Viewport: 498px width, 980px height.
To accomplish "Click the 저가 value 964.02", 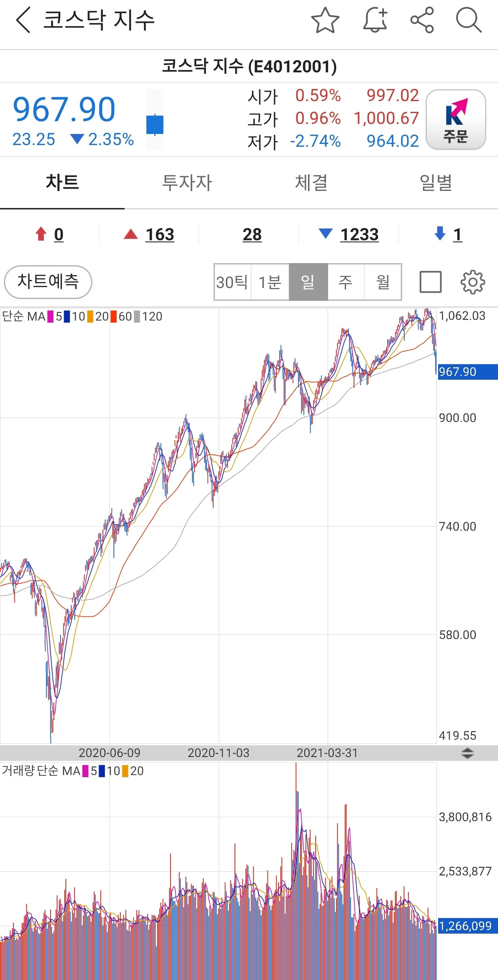I will [x=393, y=141].
